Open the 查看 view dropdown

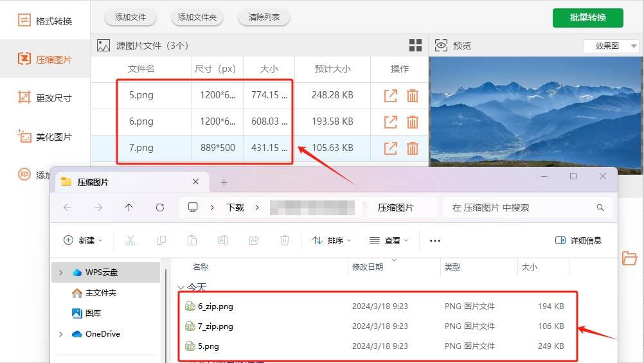click(389, 240)
